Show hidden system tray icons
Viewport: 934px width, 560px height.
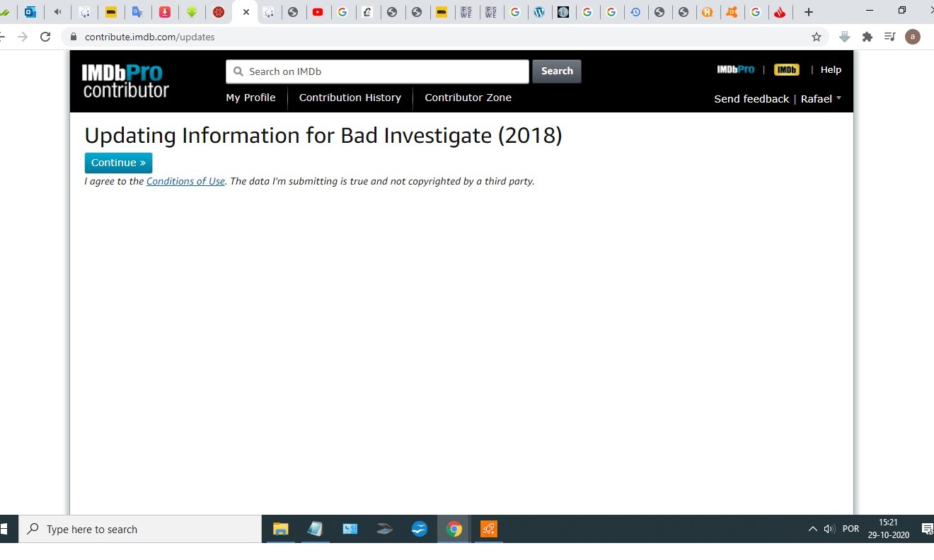tap(812, 529)
